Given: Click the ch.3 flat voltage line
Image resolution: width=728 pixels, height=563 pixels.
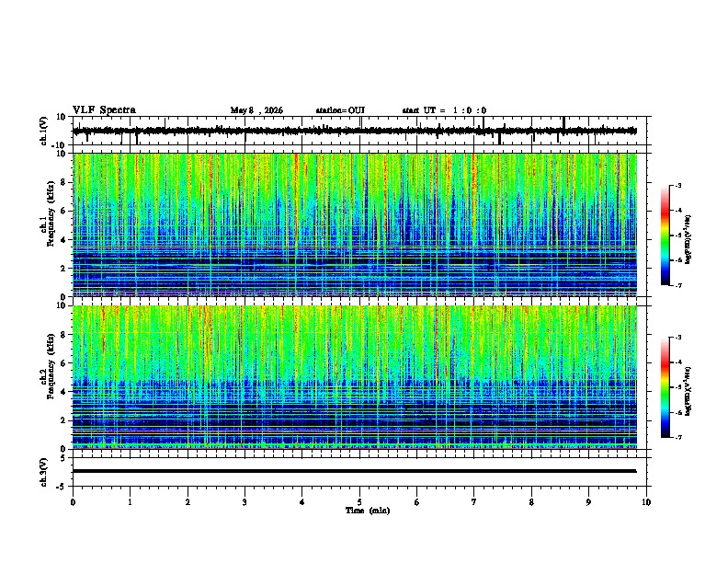Looking at the screenshot, I should [x=355, y=471].
